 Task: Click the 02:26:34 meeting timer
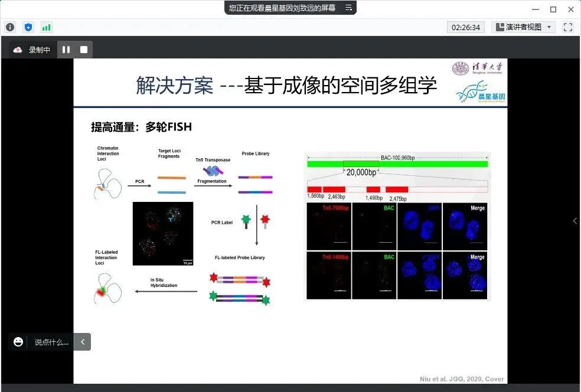(x=466, y=27)
